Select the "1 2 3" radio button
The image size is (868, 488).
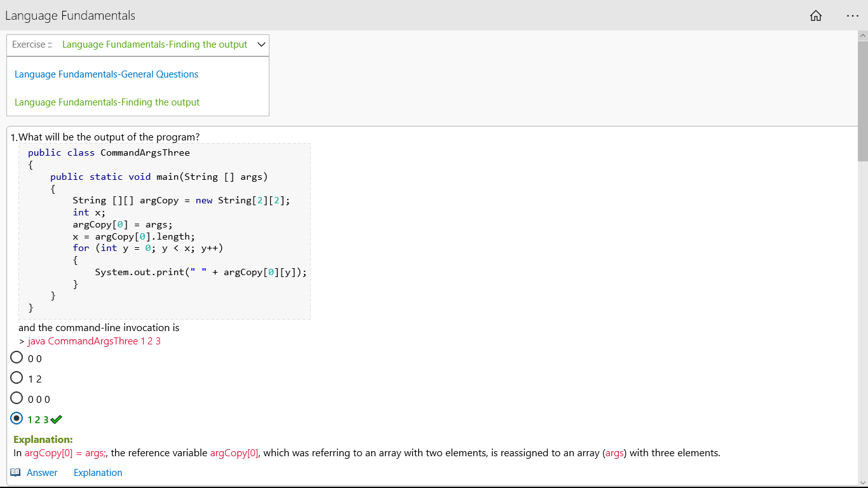tap(17, 419)
